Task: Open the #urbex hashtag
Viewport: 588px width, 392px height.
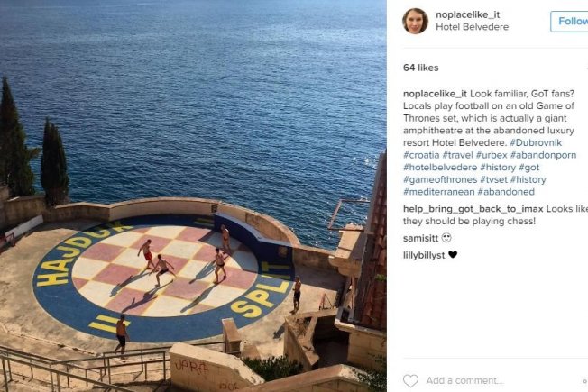Action: tap(492, 155)
